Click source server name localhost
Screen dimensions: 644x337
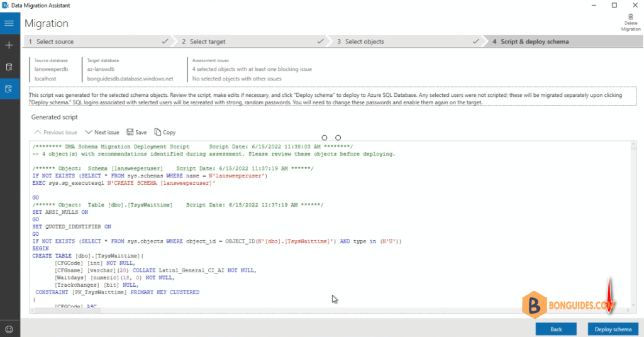click(x=45, y=79)
